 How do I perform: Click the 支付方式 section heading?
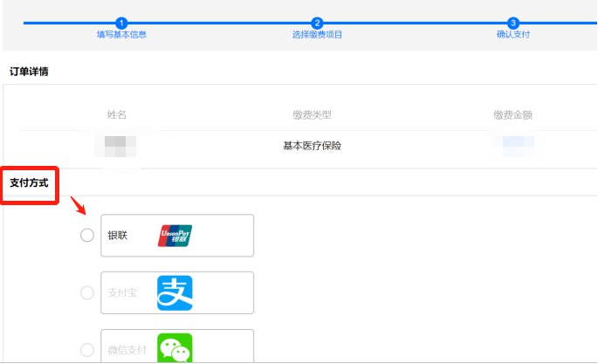[x=29, y=182]
